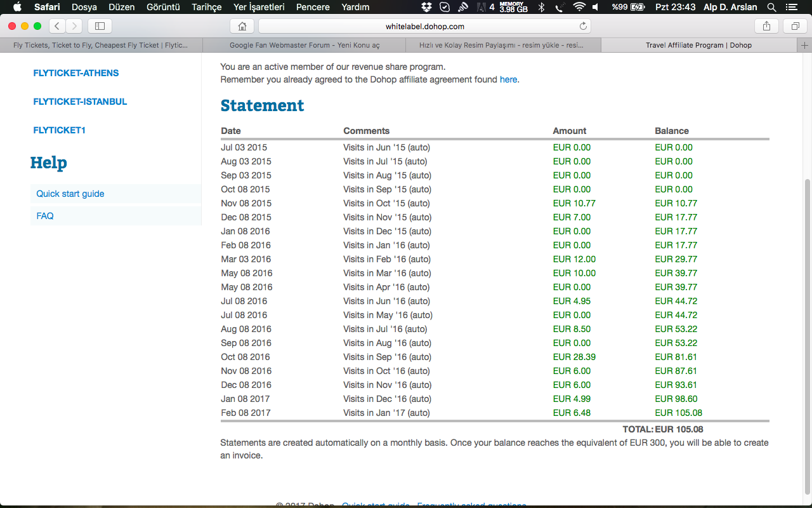Show all tabs overview button
Viewport: 812px width, 508px height.
point(795,26)
